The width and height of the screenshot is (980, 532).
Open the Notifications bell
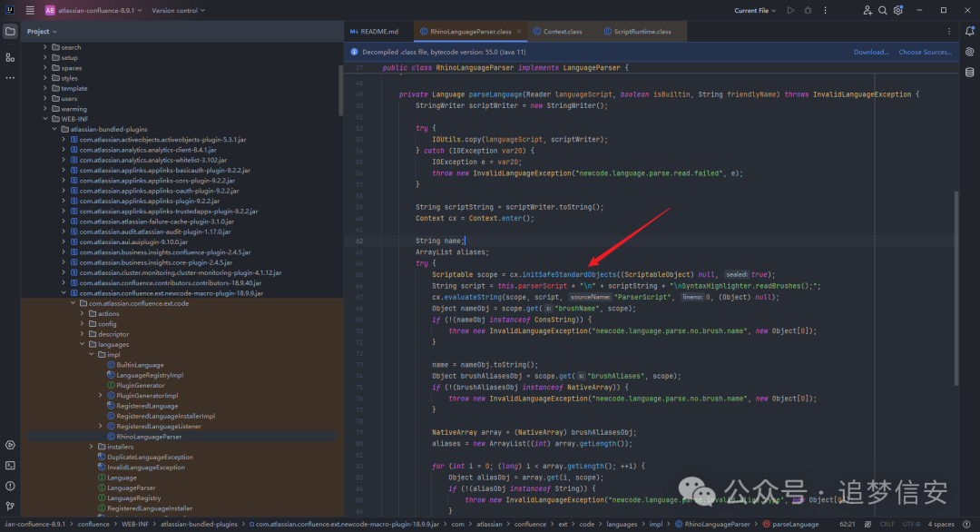[x=969, y=31]
